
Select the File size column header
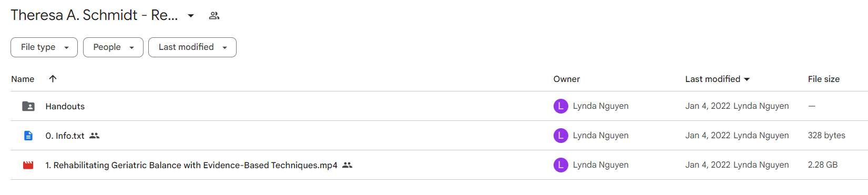[823, 79]
